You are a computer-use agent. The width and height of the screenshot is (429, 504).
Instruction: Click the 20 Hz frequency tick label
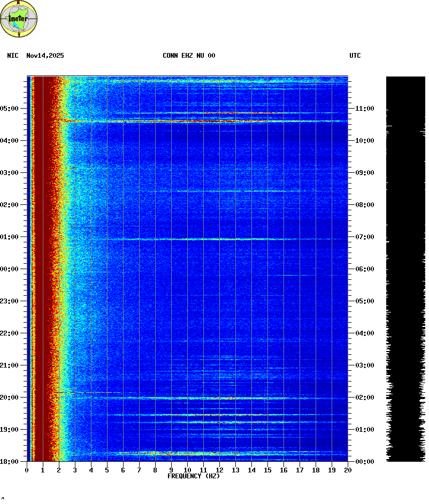click(348, 470)
